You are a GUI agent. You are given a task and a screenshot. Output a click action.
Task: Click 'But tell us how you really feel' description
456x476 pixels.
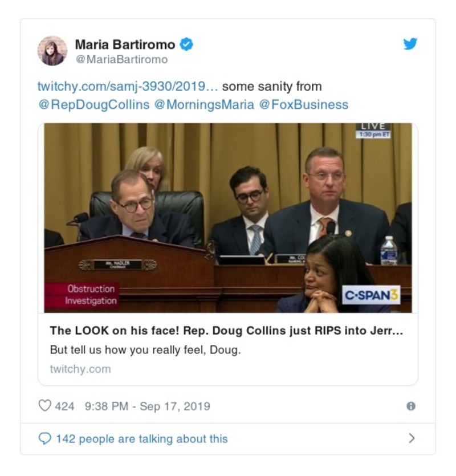[x=145, y=350]
